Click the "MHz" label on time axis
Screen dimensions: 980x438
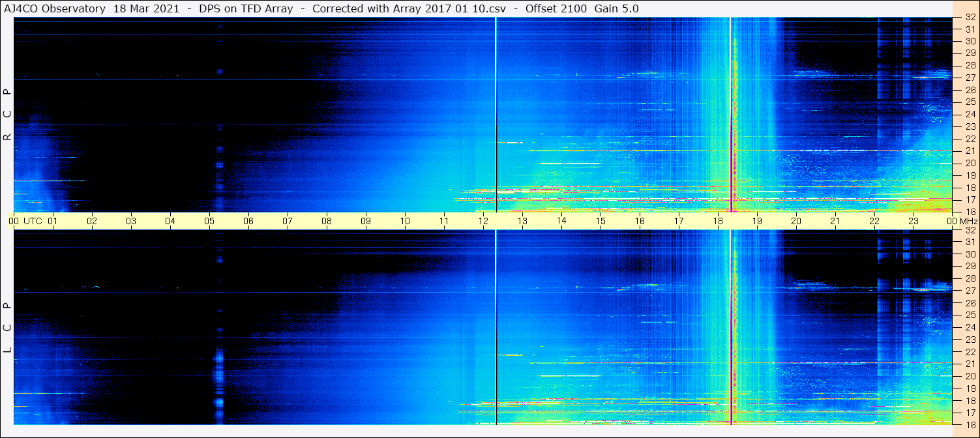click(969, 221)
